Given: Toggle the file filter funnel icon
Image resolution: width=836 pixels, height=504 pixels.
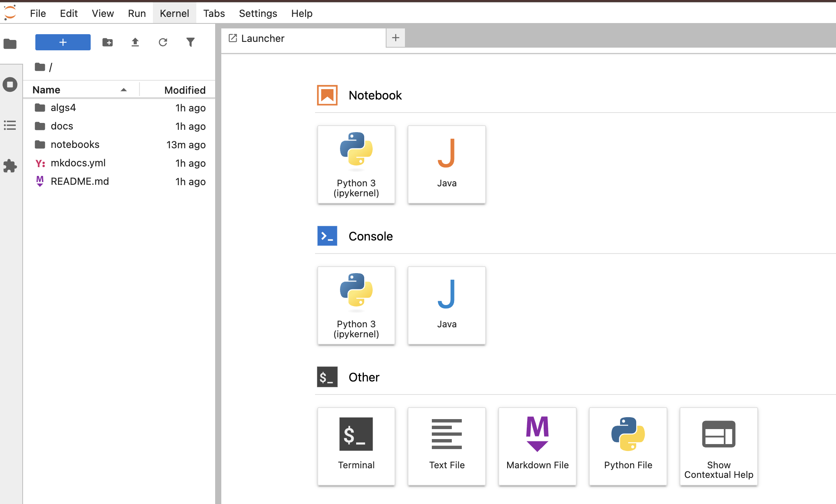Looking at the screenshot, I should 191,42.
